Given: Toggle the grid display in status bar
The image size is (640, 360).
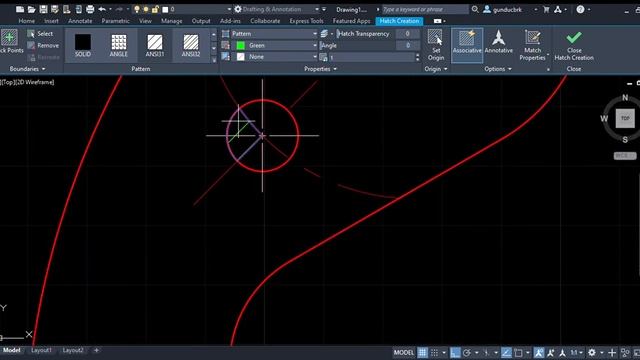Looking at the screenshot, I should click(422, 352).
